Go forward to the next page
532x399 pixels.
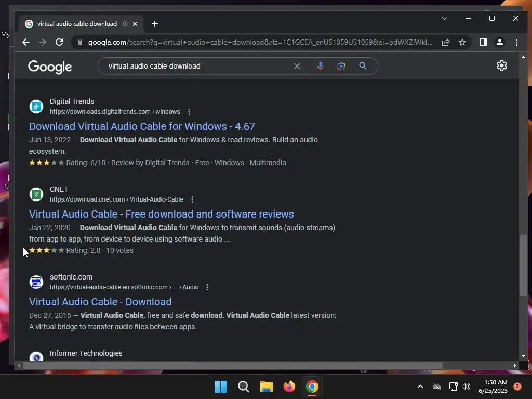(43, 43)
